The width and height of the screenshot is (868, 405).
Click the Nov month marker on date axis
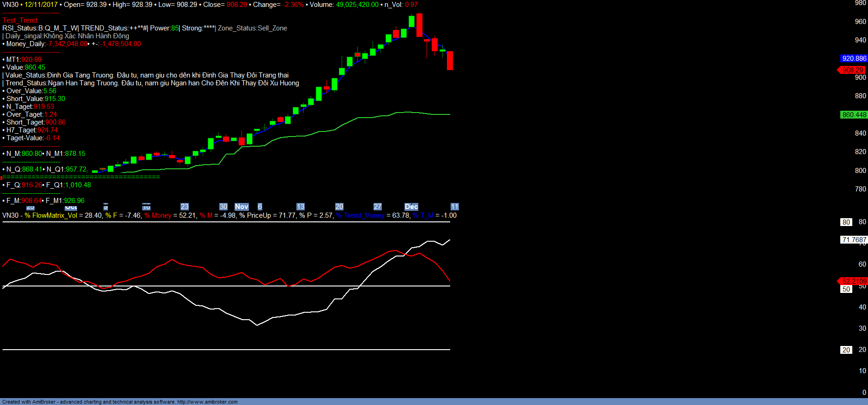coord(241,207)
